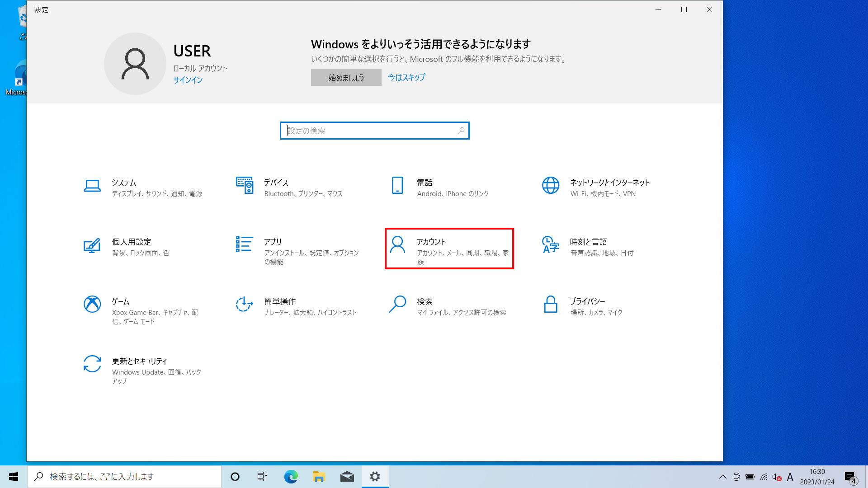Viewport: 868px width, 488px height.
Task: Open the ゲーム category title
Action: [x=121, y=301]
